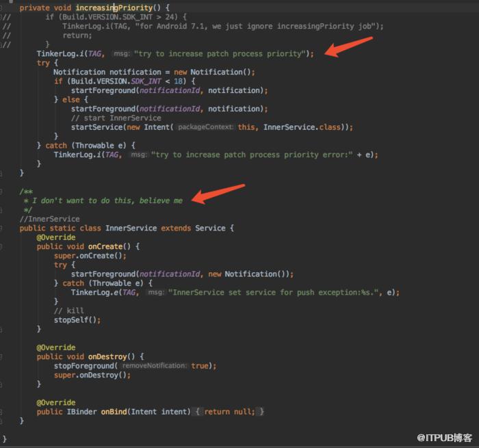The height and width of the screenshot is (448, 479).
Task: Click the 'stopSelf();' statement
Action: click(77, 320)
